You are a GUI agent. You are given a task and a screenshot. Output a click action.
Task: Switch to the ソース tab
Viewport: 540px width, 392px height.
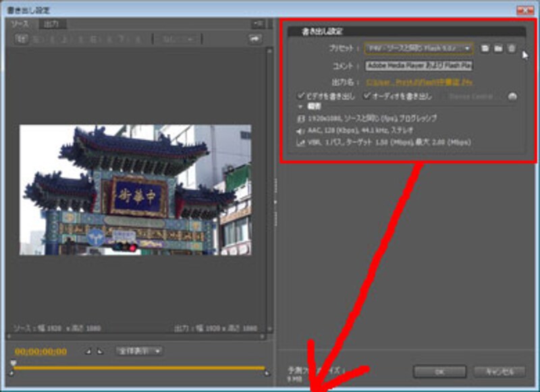(x=20, y=24)
